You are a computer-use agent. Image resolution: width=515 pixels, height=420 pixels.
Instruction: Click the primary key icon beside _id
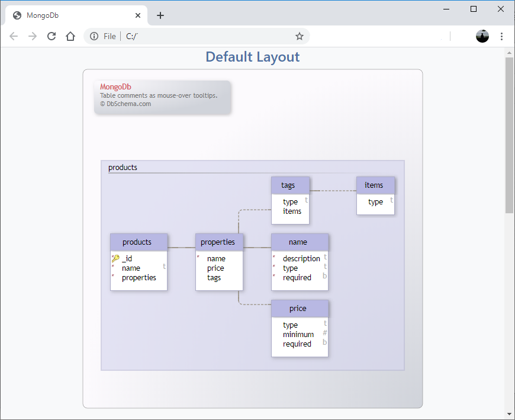point(115,258)
